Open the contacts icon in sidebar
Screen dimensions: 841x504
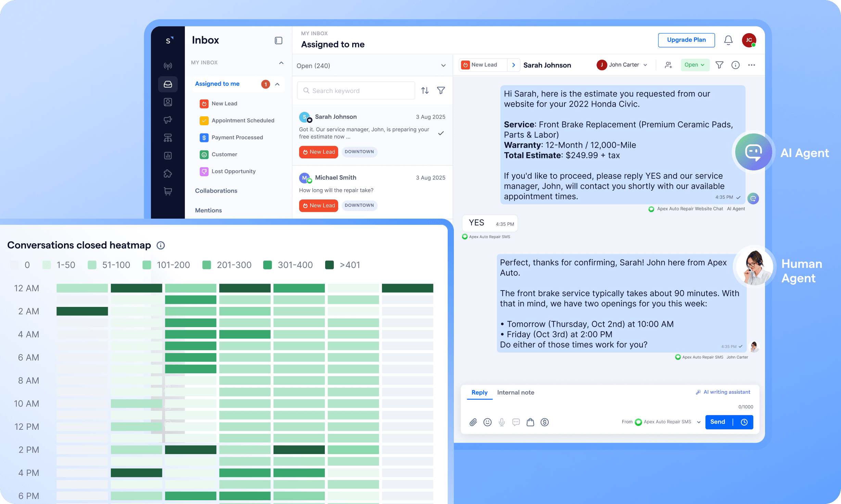(x=168, y=102)
